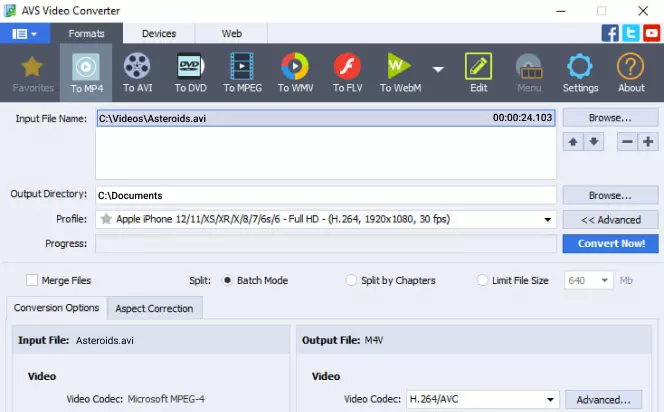Move the input file up
Screen dimensions: 664x412
(573, 142)
